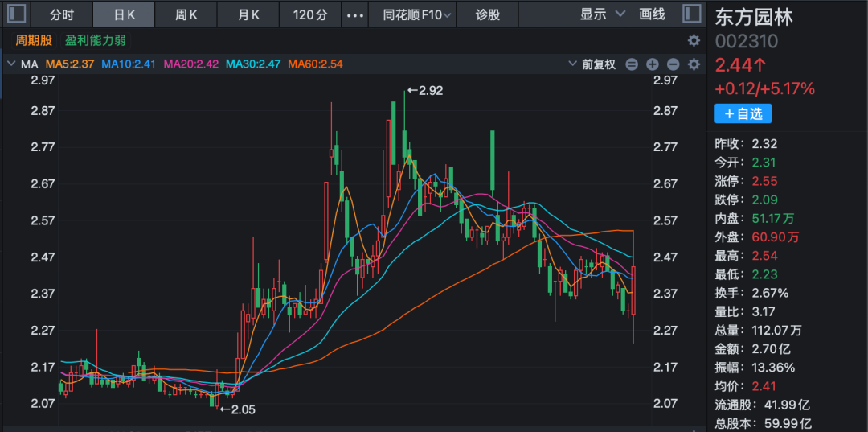Choose the 120分 period tab
This screenshot has width=868, height=432.
(x=310, y=14)
